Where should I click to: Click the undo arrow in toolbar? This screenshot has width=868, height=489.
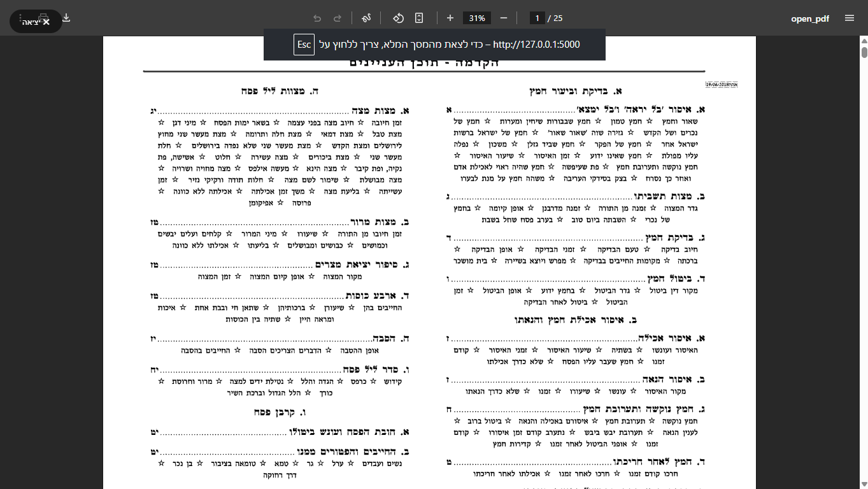[x=317, y=18]
